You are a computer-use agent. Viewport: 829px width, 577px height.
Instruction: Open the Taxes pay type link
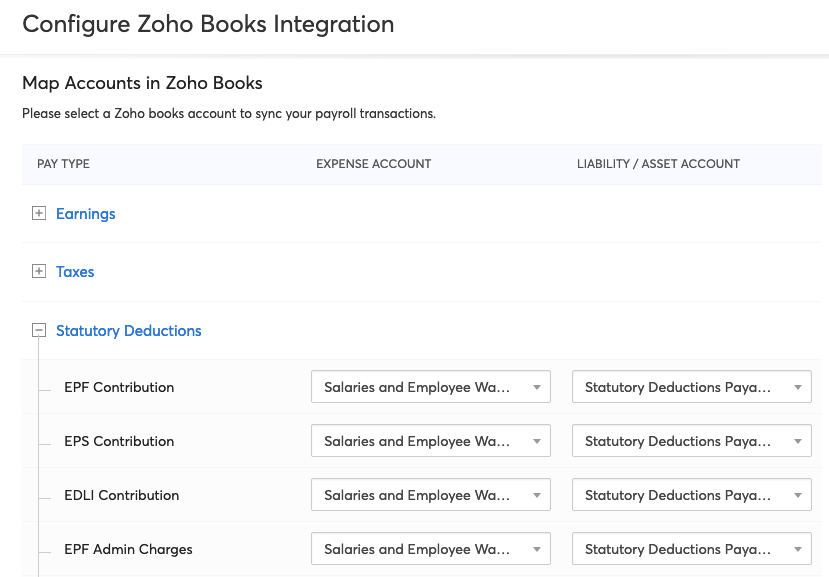point(75,272)
